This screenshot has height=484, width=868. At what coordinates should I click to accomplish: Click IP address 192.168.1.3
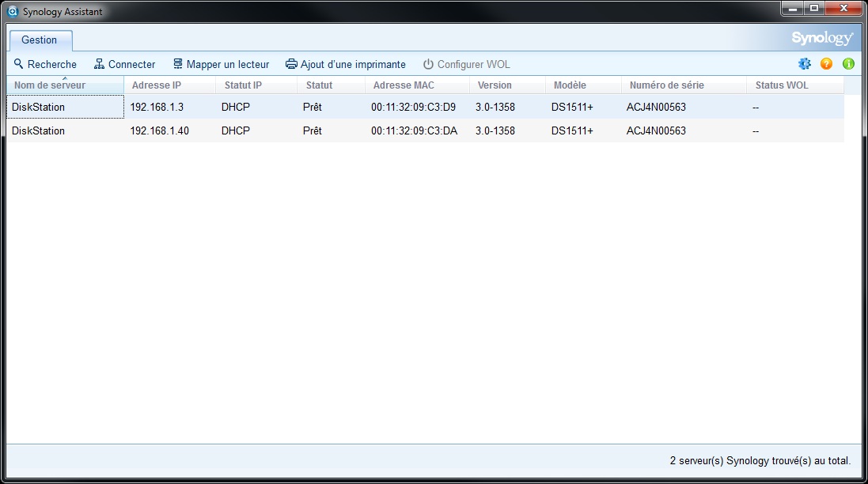(x=157, y=107)
